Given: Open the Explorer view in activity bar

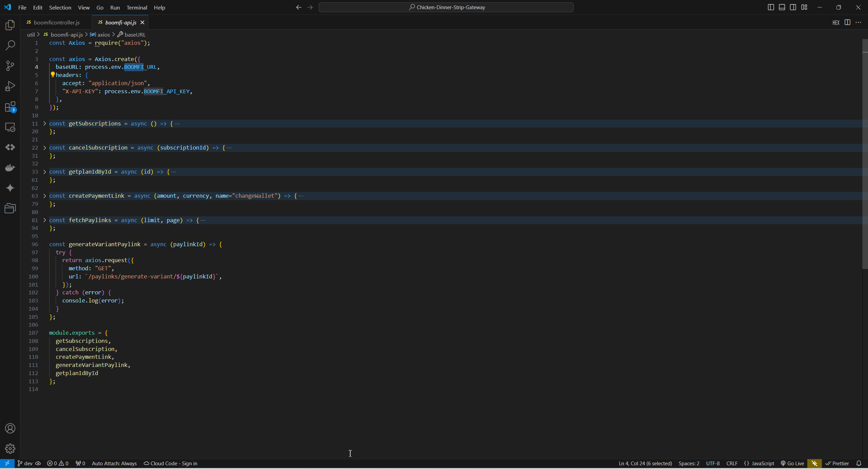Looking at the screenshot, I should coord(10,25).
